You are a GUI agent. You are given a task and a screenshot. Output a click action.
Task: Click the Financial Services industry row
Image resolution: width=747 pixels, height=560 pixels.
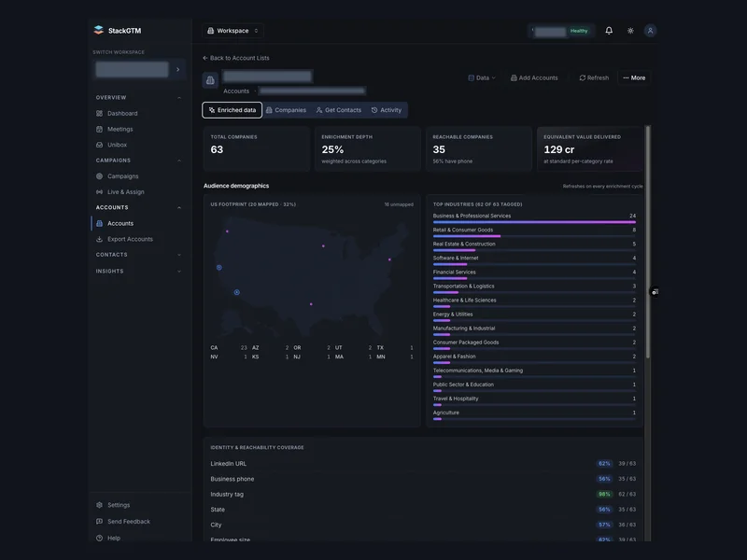tap(534, 274)
